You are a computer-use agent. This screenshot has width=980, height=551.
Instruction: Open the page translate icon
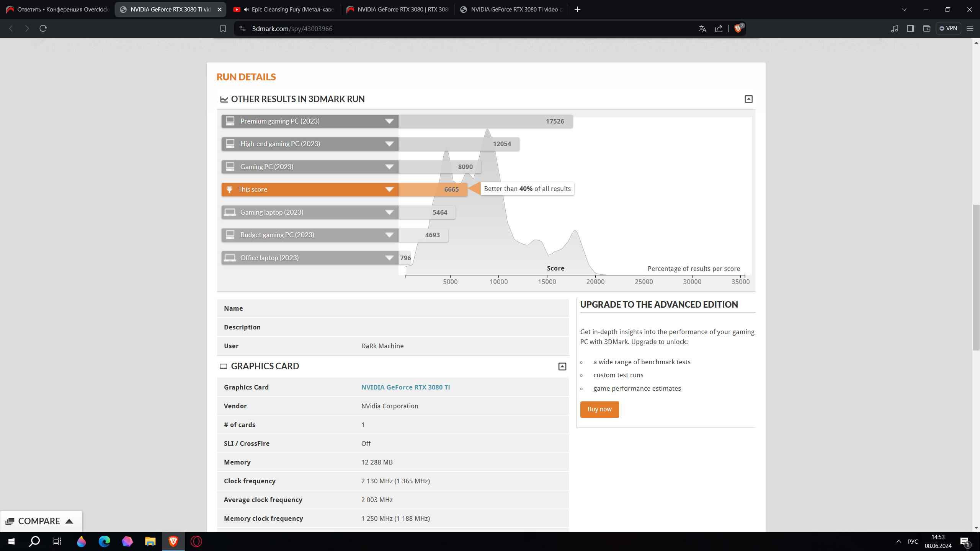coord(702,29)
